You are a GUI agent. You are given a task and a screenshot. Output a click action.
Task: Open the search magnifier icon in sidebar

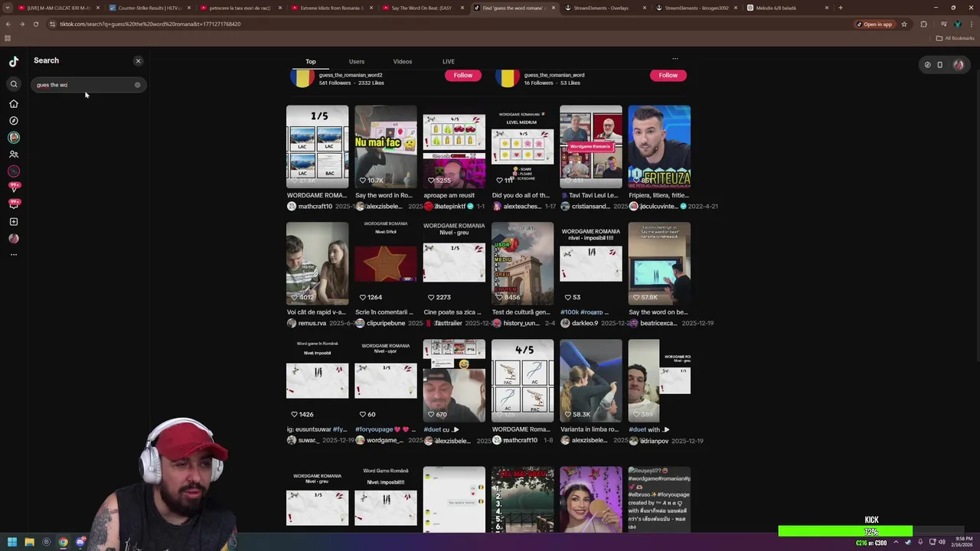pos(14,84)
